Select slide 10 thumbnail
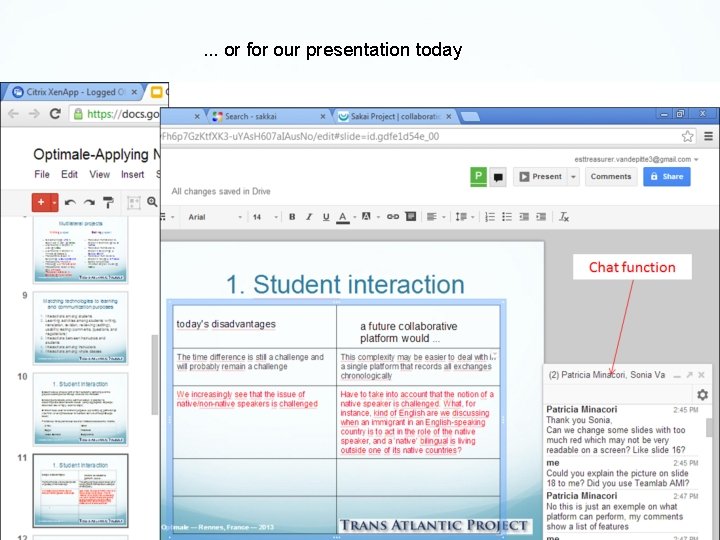The height and width of the screenshot is (540, 720). tap(80, 409)
